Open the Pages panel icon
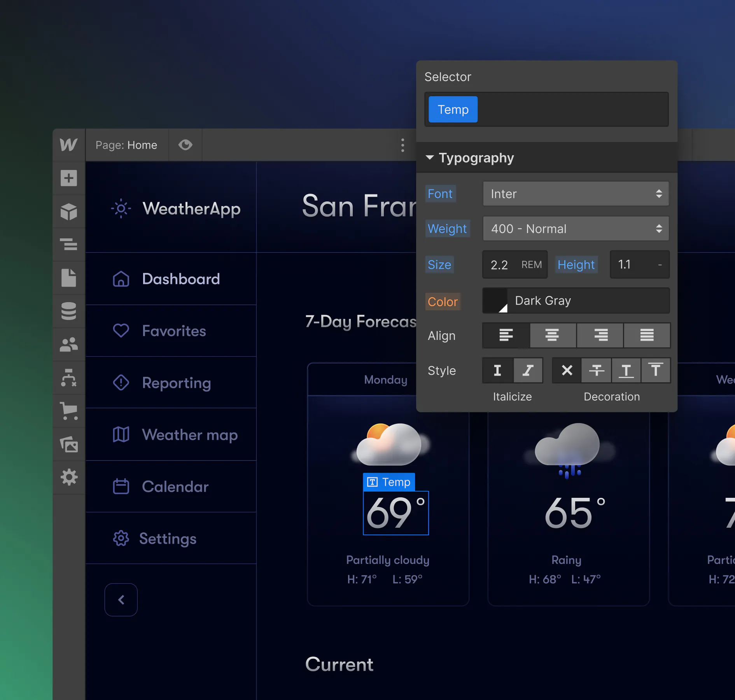The width and height of the screenshot is (735, 700). click(x=69, y=277)
